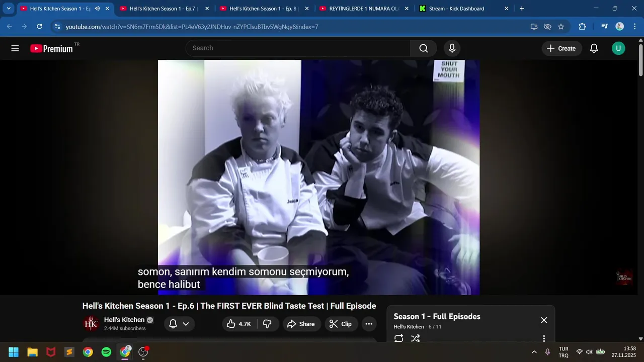Click the video title Hell's Kitchen Season 1 - Ep.6

(x=229, y=306)
